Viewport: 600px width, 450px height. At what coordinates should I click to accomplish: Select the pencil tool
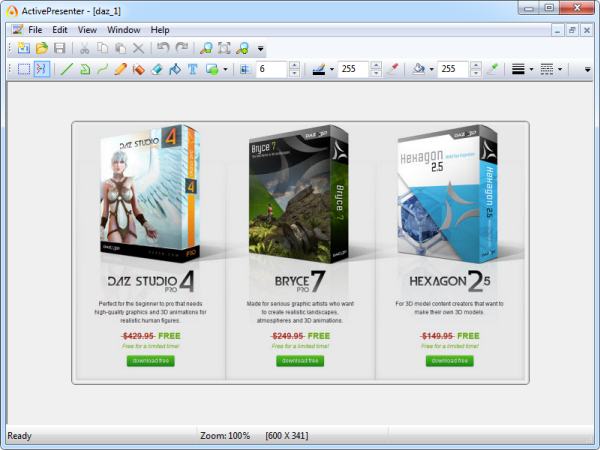pyautogui.click(x=121, y=69)
